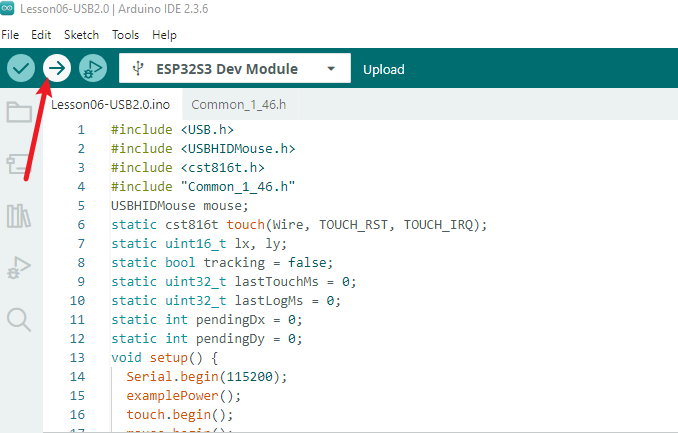Open the Search magnifier in the sidebar
The image size is (678, 433).
(19, 320)
